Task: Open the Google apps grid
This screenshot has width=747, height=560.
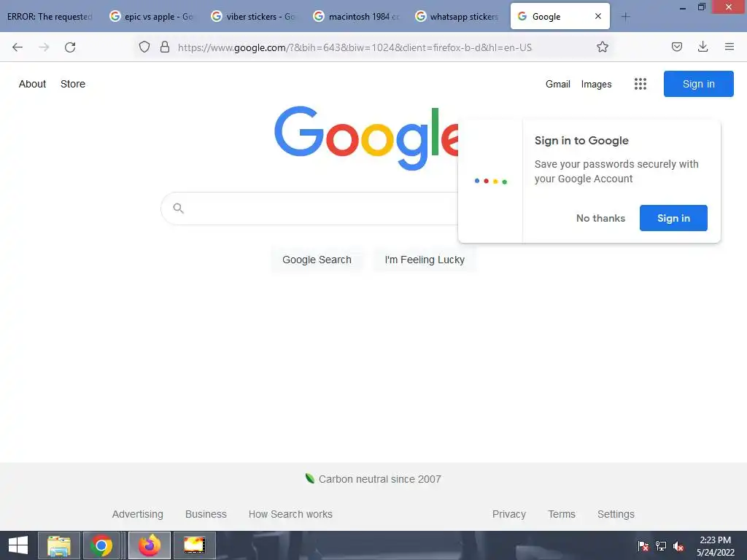Action: (x=640, y=84)
